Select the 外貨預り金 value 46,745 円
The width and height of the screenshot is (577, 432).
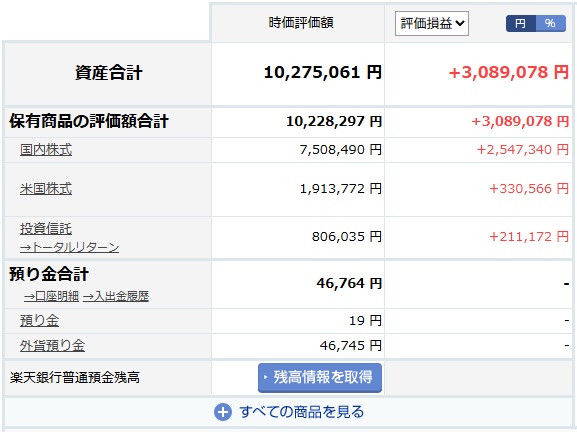click(x=351, y=346)
